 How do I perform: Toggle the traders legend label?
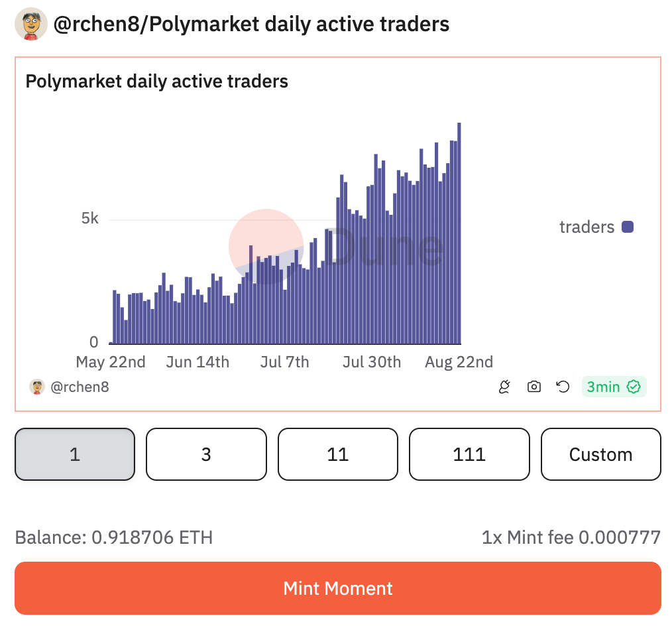point(587,227)
